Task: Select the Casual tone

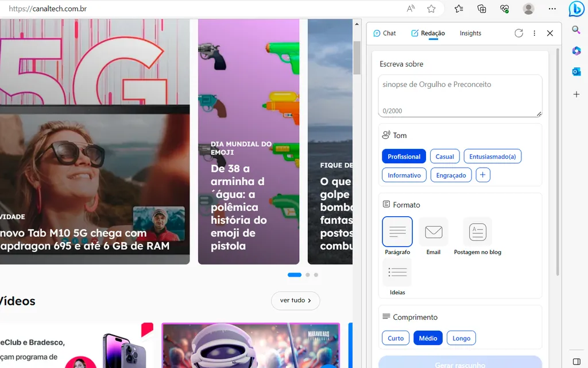Action: coord(444,156)
